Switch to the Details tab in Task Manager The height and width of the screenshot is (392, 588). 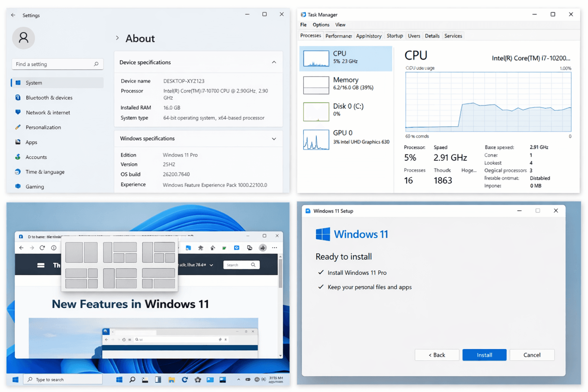pos(432,36)
